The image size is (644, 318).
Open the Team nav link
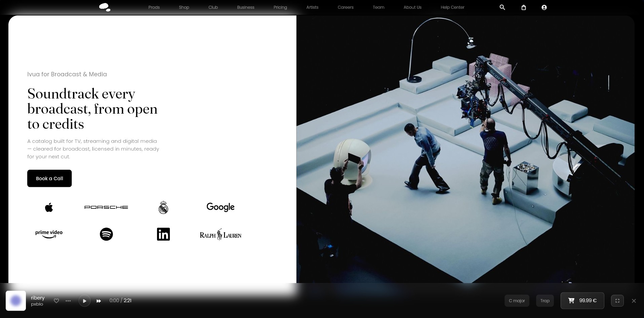[379, 7]
